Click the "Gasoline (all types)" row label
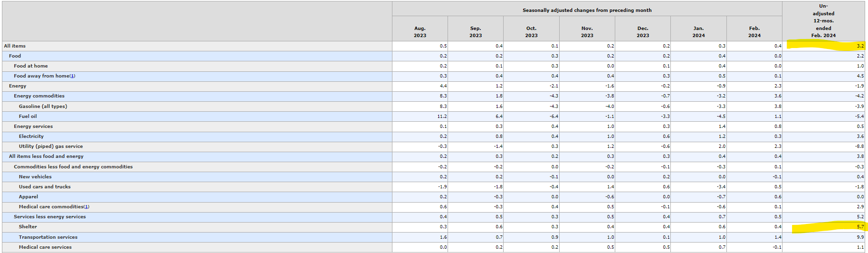This screenshot has height=253, width=868. pos(43,107)
